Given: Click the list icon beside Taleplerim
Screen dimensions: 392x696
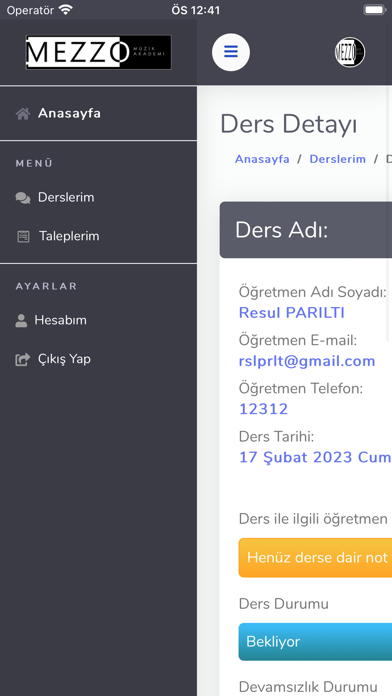Looking at the screenshot, I should point(23,236).
